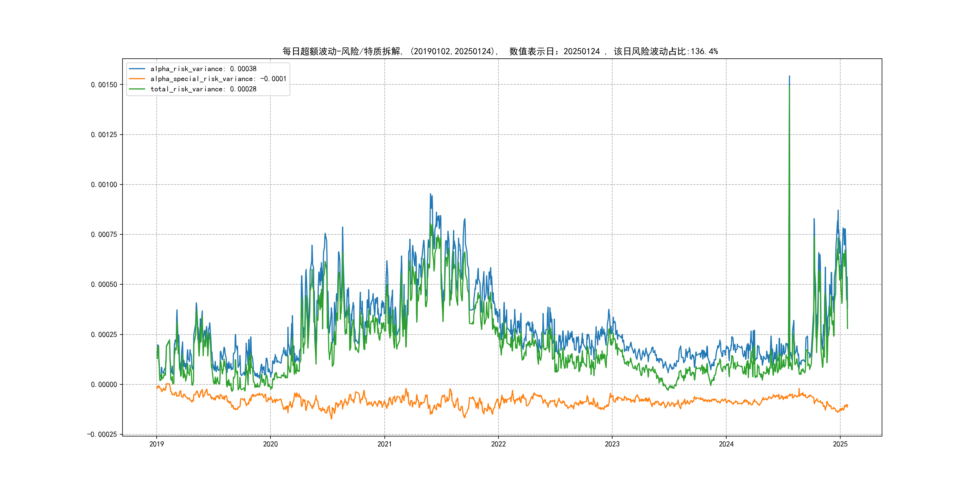
Task: Select the total_risk_variance: 0.00028 legend label
Action: (x=203, y=89)
